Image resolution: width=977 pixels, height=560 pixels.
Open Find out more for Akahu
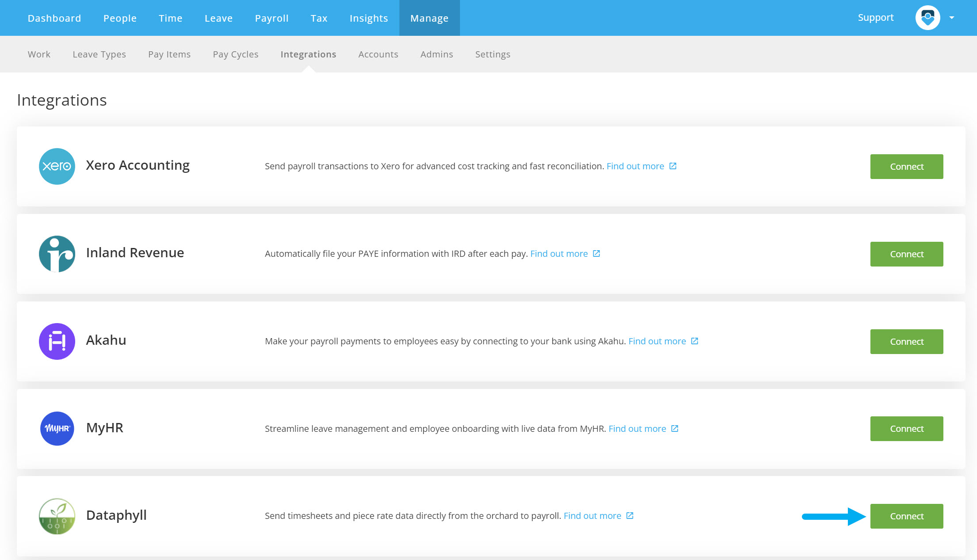click(x=657, y=341)
